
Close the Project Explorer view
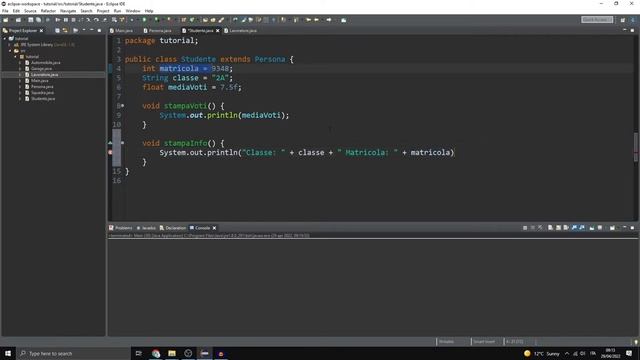pyautogui.click(x=42, y=31)
